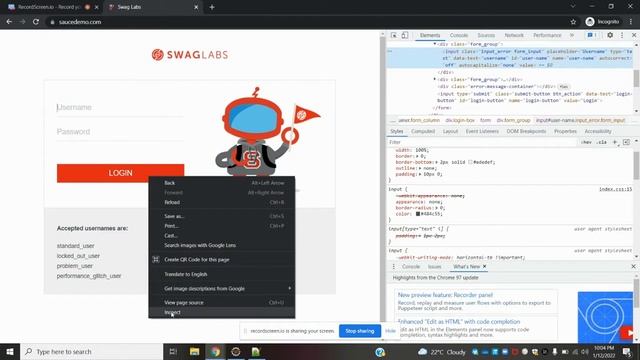Open the DevTools three-dot customize menu

pyautogui.click(x=622, y=36)
